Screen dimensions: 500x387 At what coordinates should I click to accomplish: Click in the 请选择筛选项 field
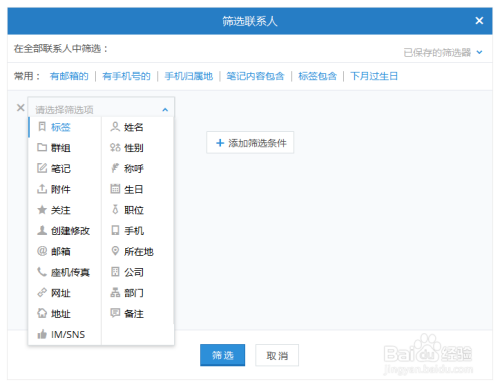[x=101, y=107]
